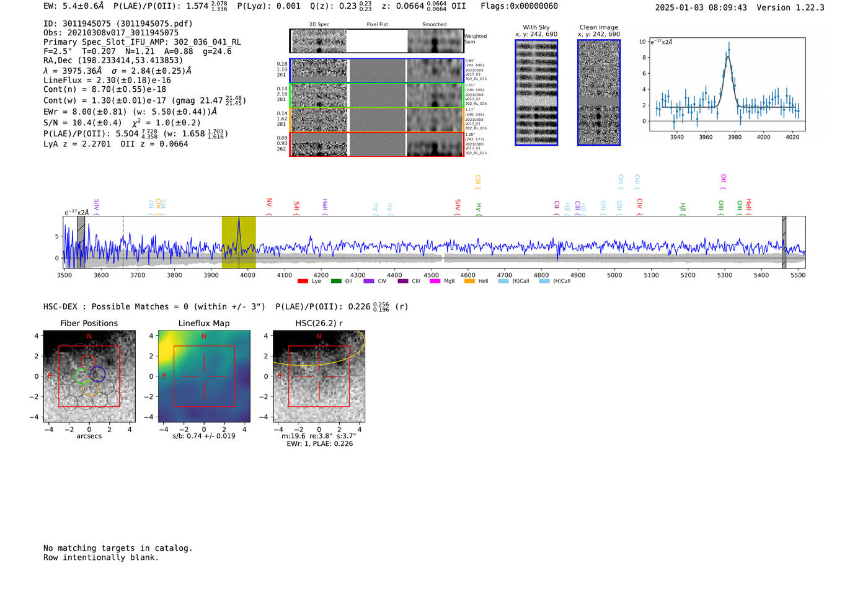Click the EW: 5.4±0.6Å header value
This screenshot has height=591, width=868.
[x=74, y=6]
